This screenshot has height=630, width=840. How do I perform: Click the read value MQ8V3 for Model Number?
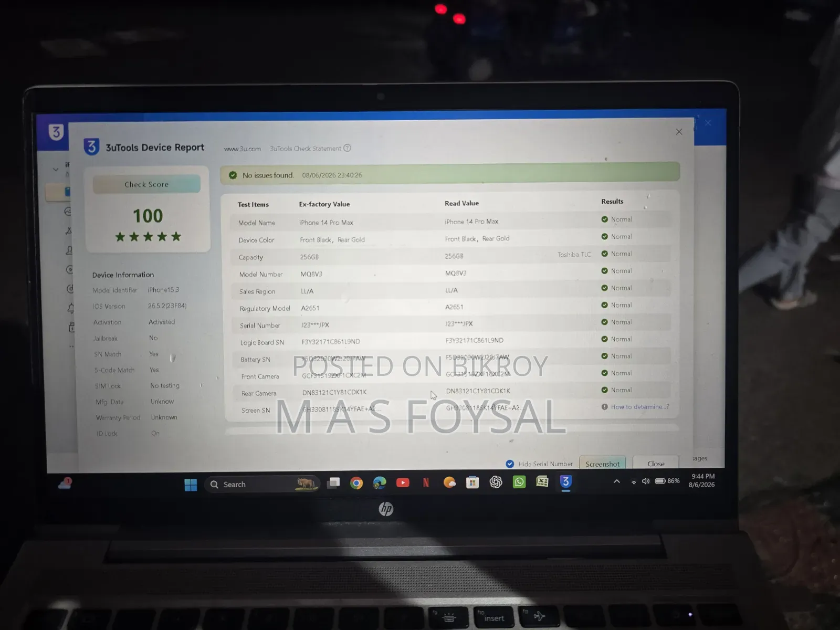click(456, 274)
